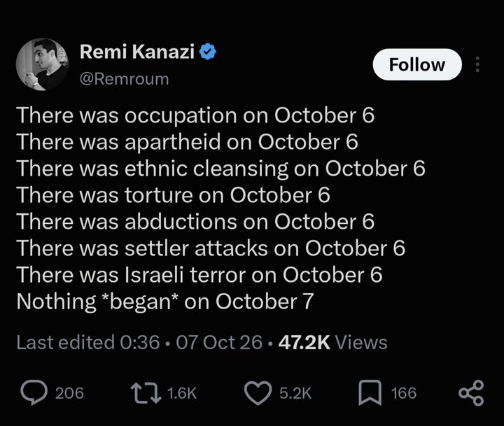Follow Remi Kanazi

[417, 64]
